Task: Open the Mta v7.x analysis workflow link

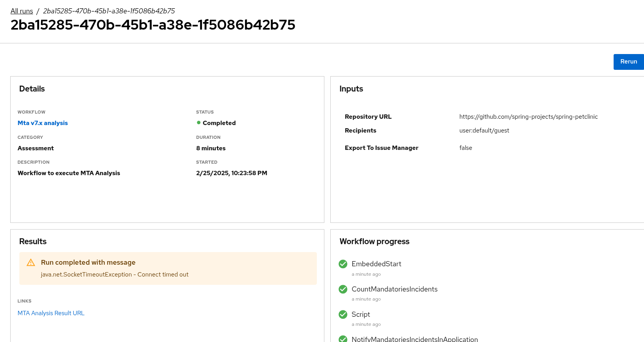Action: [43, 123]
